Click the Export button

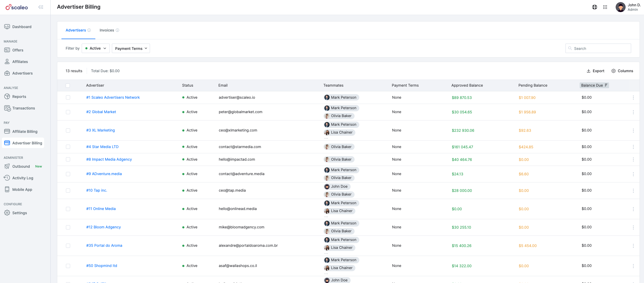(x=595, y=71)
